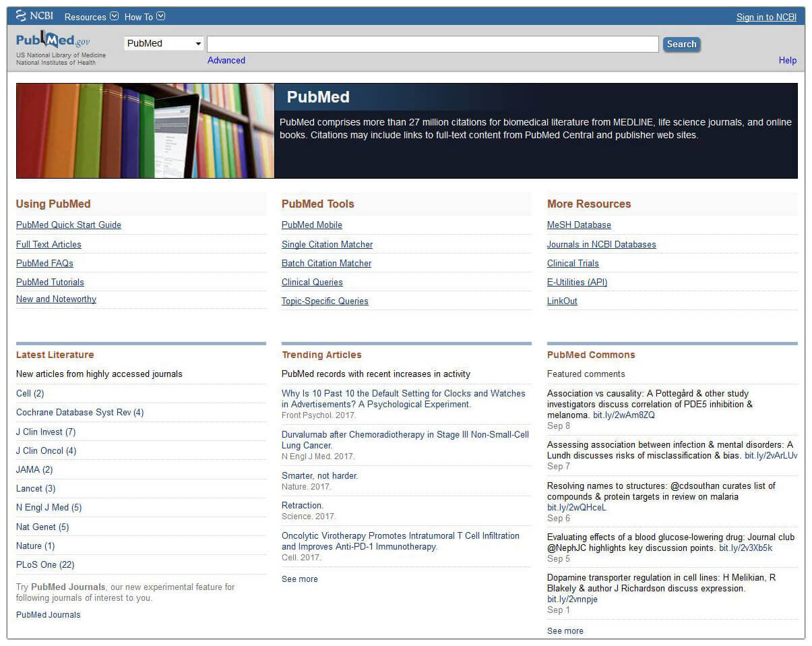Select J Clin Invest (7)

[x=46, y=432]
